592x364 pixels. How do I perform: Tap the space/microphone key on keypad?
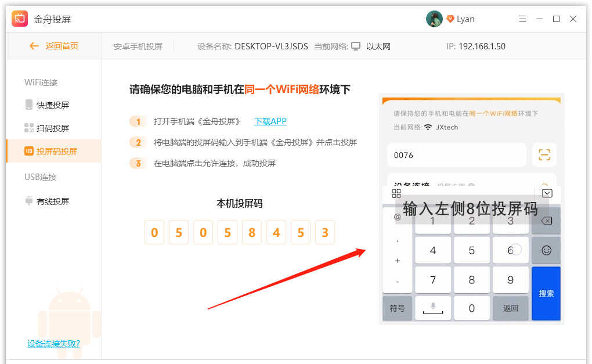click(433, 308)
